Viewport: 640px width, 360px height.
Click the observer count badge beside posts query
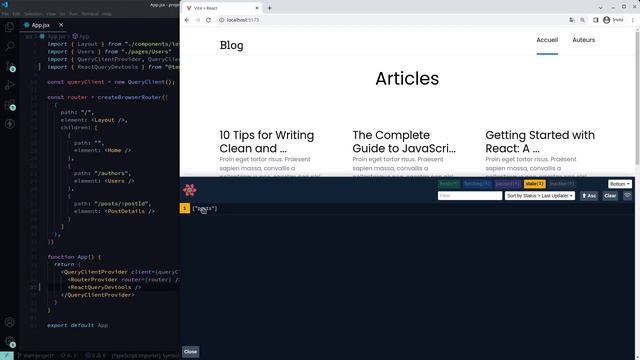pyautogui.click(x=184, y=209)
